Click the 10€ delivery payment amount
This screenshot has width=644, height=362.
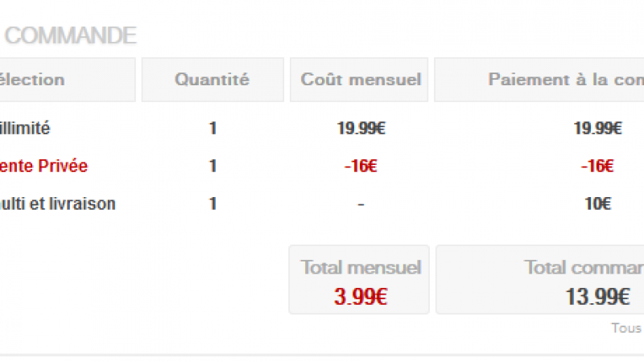click(x=597, y=204)
